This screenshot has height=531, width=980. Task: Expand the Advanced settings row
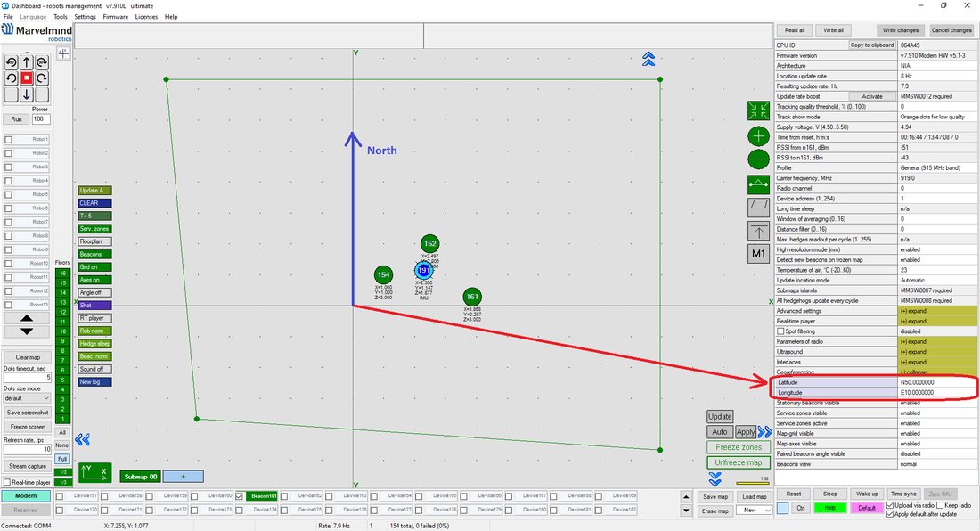click(x=937, y=311)
